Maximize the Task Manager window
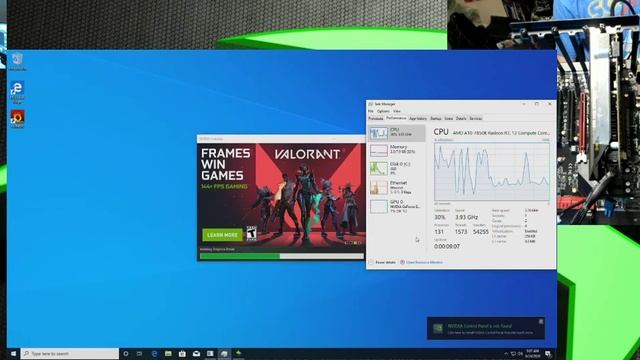 pyautogui.click(x=537, y=104)
